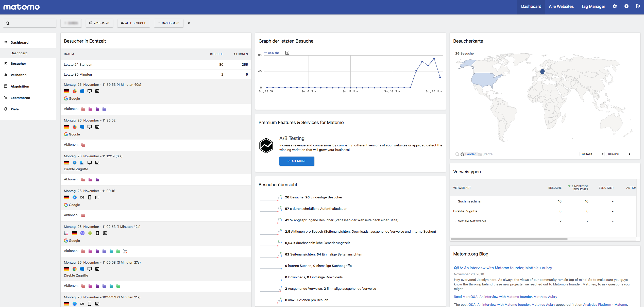This screenshot has width=644, height=307.
Task: Click sparkline for 26 Besuche
Action: coord(271,197)
